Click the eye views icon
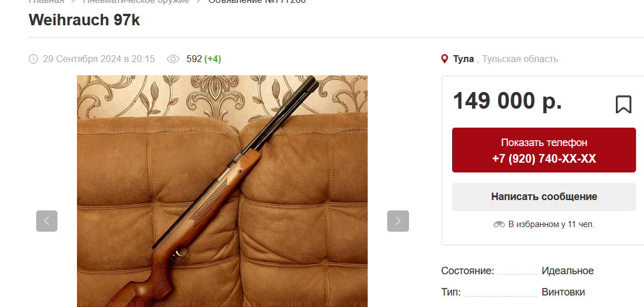This screenshot has height=307, width=644. 173,59
